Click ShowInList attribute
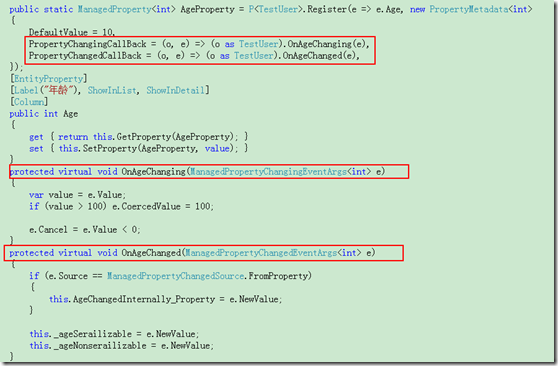 click(113, 90)
